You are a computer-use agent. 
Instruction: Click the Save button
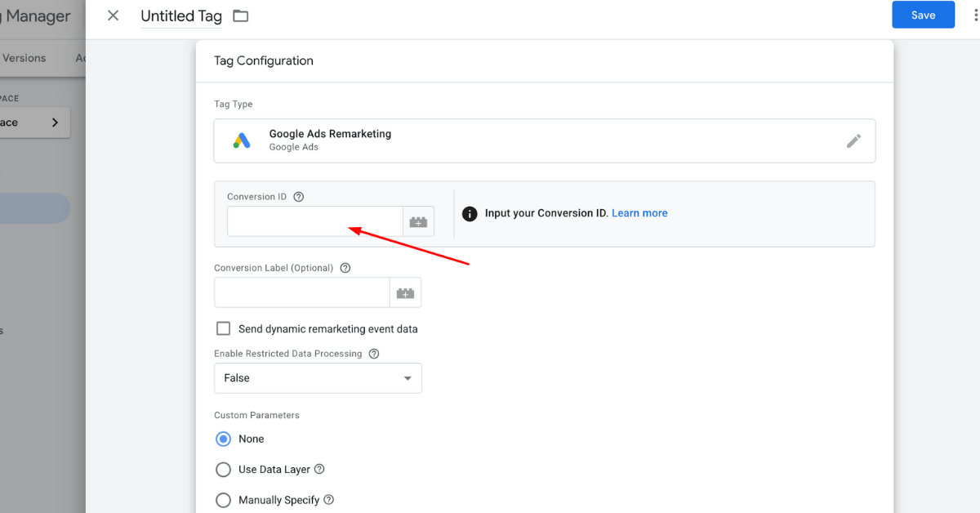[923, 16]
